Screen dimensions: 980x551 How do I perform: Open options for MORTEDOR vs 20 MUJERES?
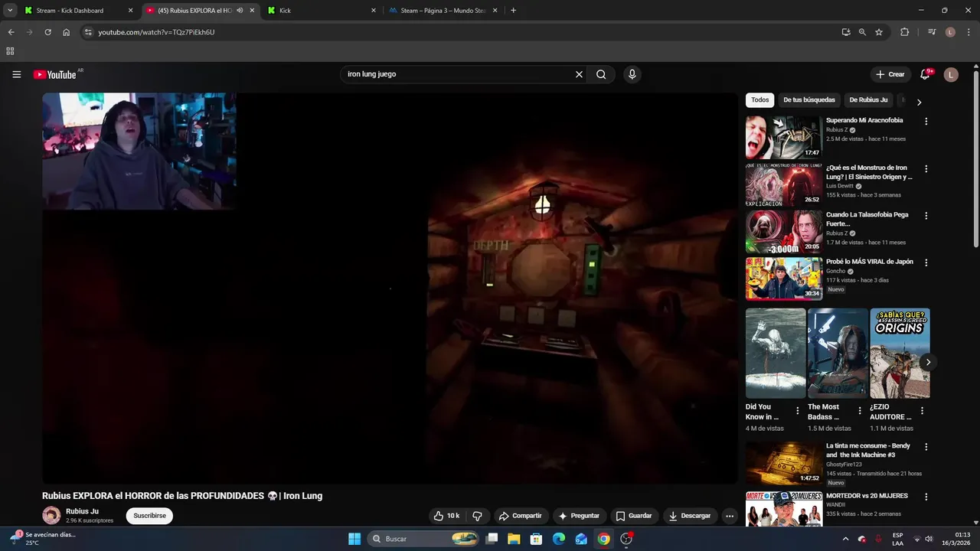(x=926, y=497)
